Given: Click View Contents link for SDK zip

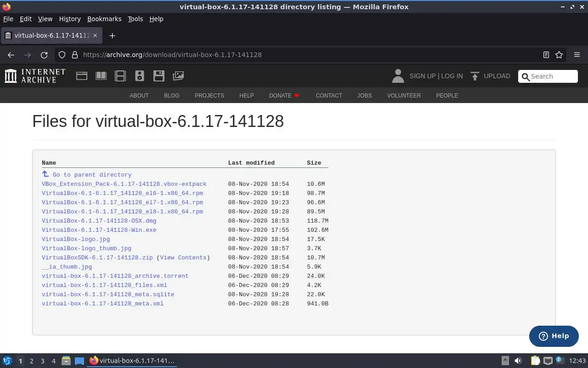Looking at the screenshot, I should pos(183,258).
